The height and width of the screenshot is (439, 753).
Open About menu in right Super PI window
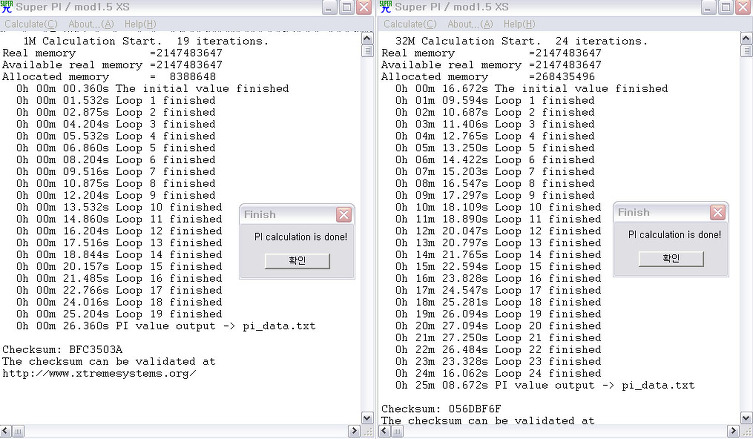pyautogui.click(x=470, y=24)
